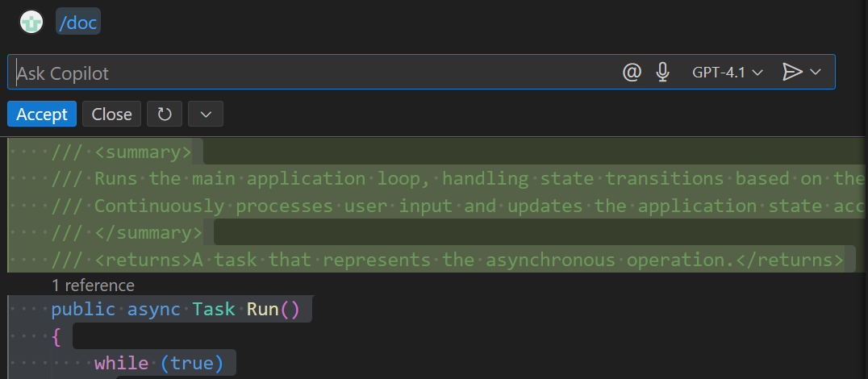Click the line starting 'Runs the main application loop'
The image size is (868, 379).
pos(460,179)
